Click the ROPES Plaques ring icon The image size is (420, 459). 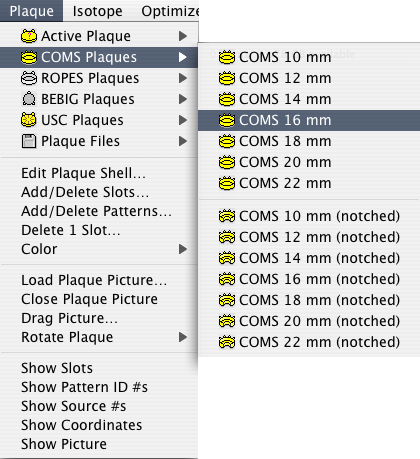coord(29,78)
